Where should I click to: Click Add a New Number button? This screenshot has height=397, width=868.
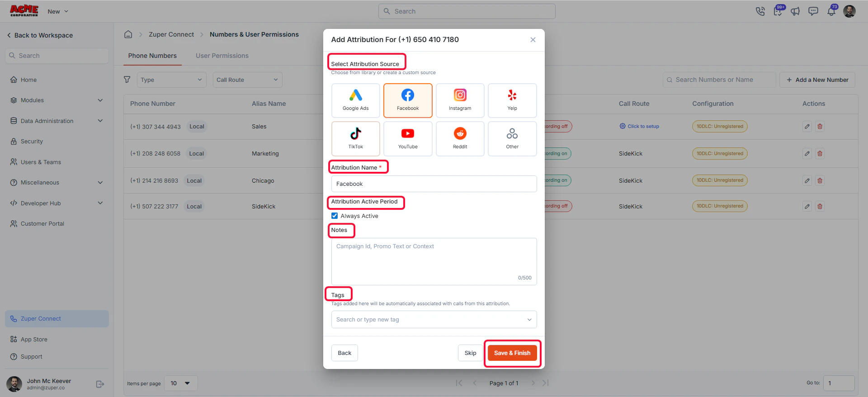click(817, 80)
